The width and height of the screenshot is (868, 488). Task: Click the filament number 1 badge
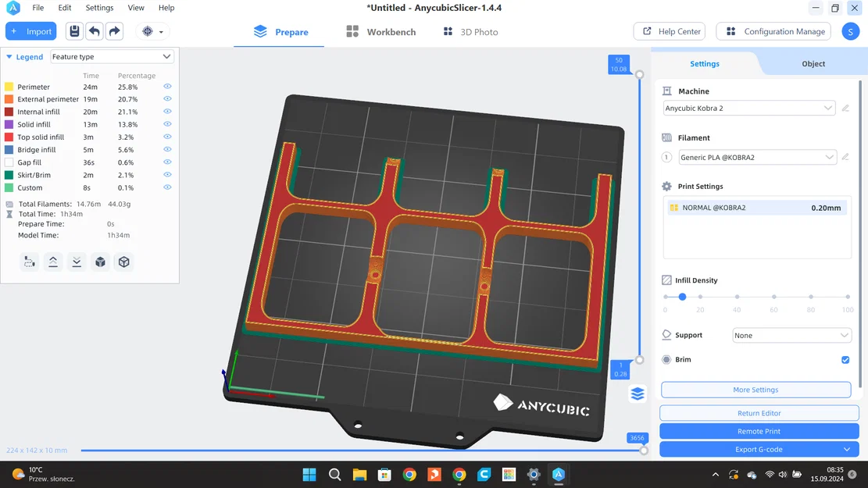coord(666,158)
